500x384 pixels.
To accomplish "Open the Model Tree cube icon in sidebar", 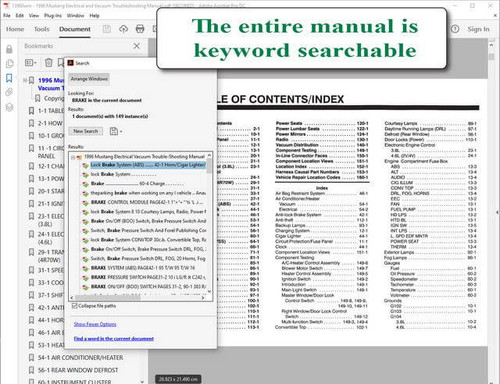I will [x=9, y=107].
